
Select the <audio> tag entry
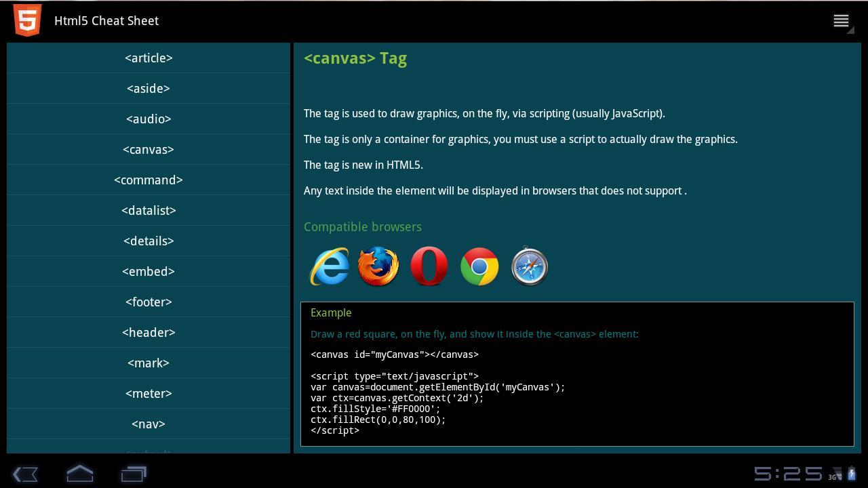149,119
